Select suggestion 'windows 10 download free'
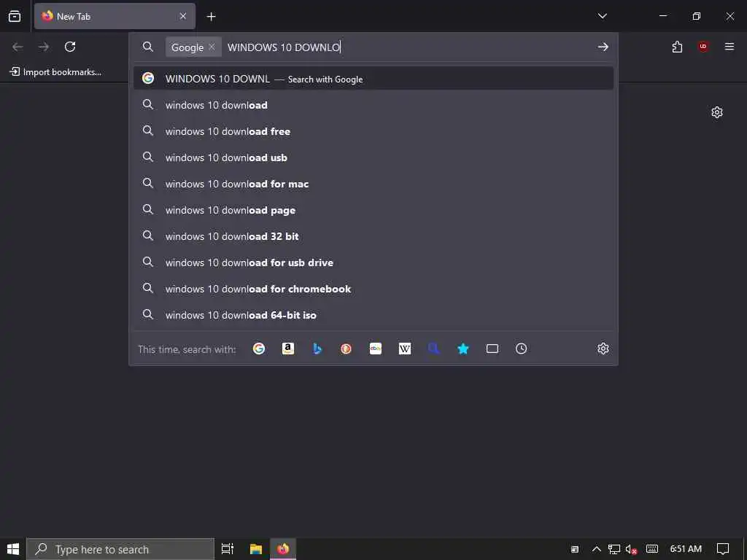Screen dimensions: 747x560 (x=373, y=131)
